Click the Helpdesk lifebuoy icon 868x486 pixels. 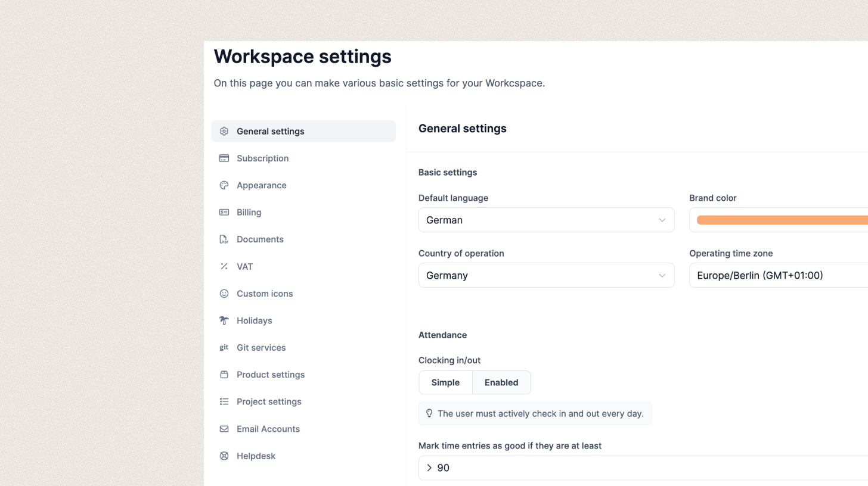point(224,456)
